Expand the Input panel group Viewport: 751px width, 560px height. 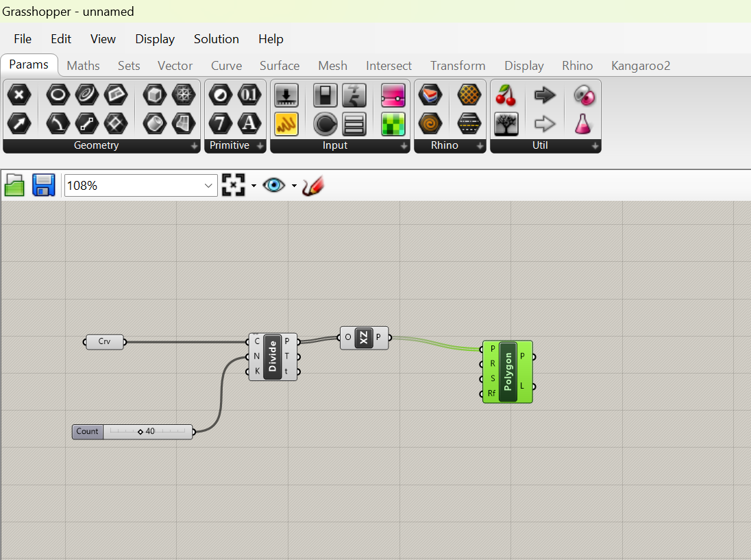[x=404, y=146]
